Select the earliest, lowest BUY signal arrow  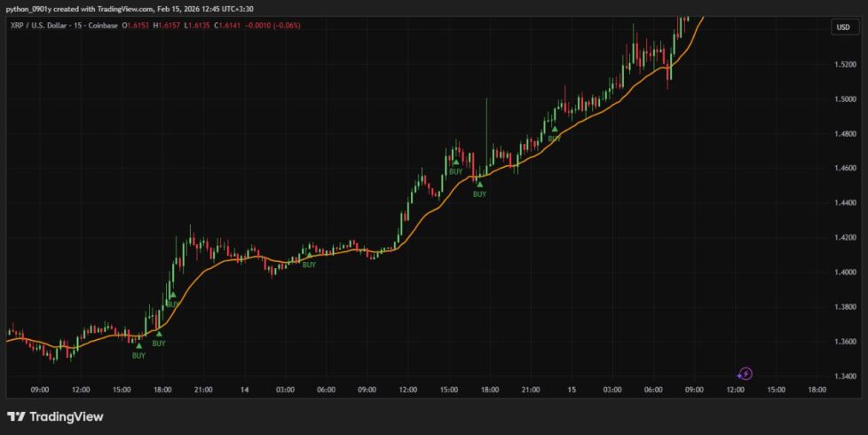click(x=139, y=346)
